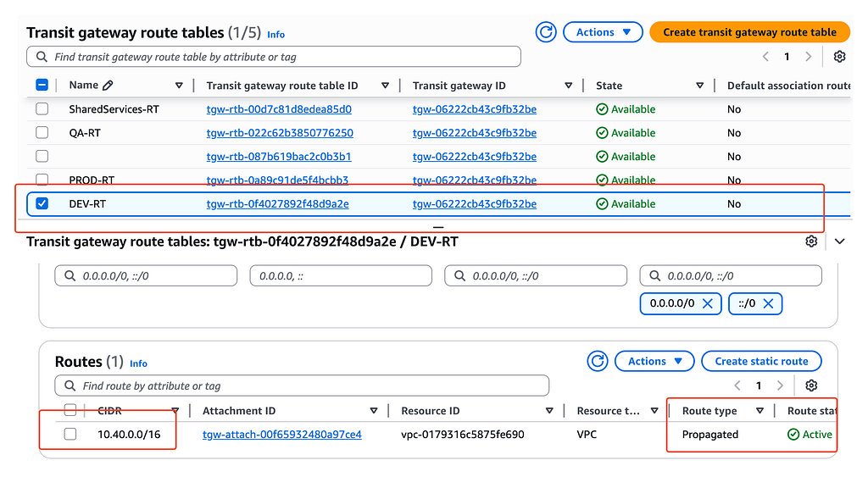
Task: Toggle the select-all routes checkbox
Action: (70, 410)
